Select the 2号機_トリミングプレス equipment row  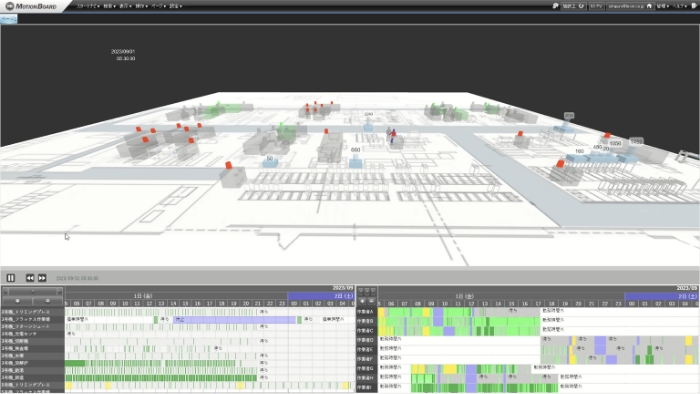coord(32,312)
